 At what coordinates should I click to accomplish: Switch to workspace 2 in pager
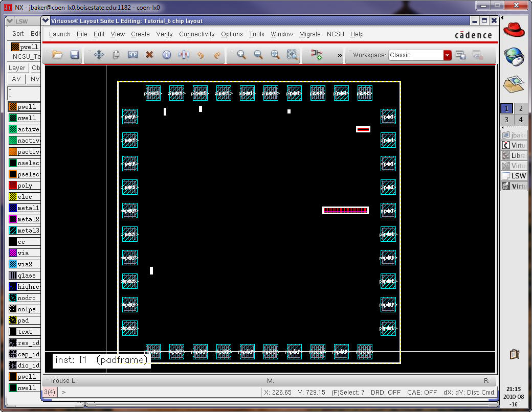coord(521,108)
